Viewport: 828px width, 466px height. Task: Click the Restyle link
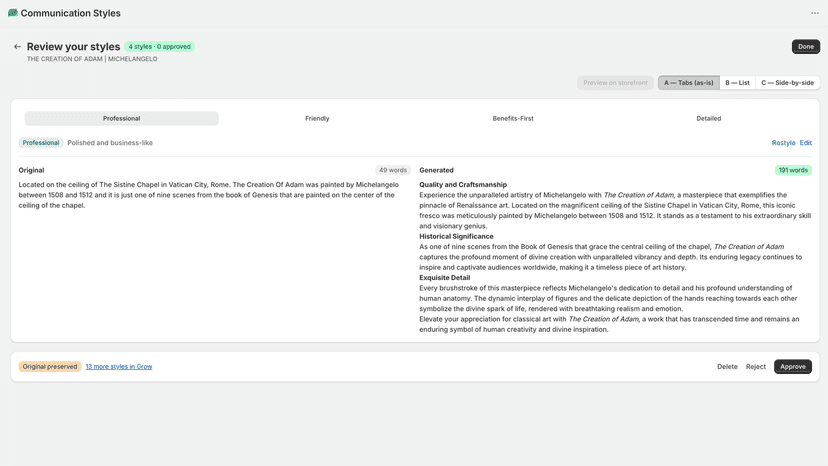click(783, 143)
